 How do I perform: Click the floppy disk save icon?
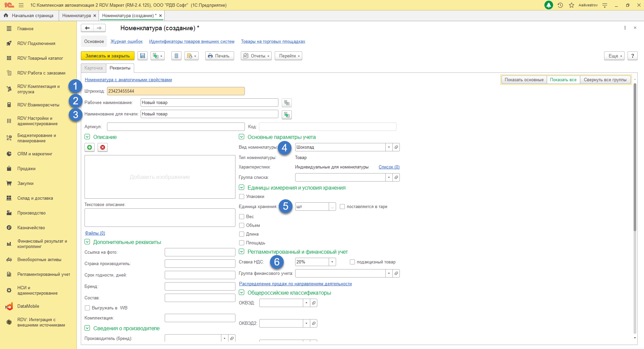point(143,56)
